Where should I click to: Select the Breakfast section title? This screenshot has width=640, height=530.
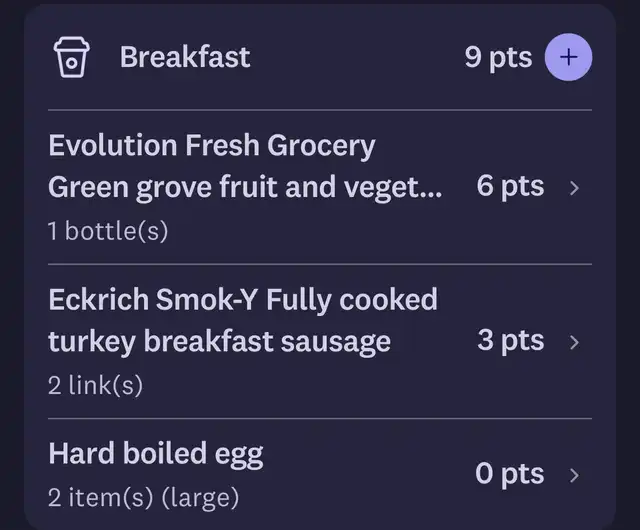pos(185,57)
